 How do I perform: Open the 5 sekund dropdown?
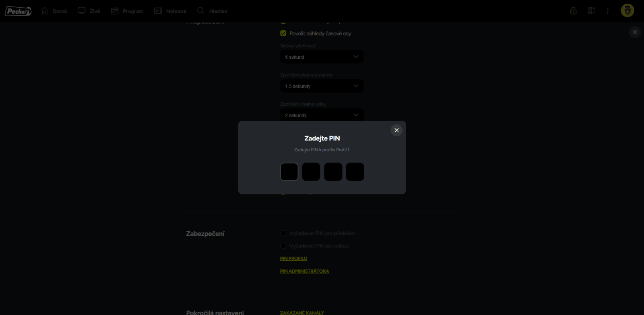(x=322, y=57)
